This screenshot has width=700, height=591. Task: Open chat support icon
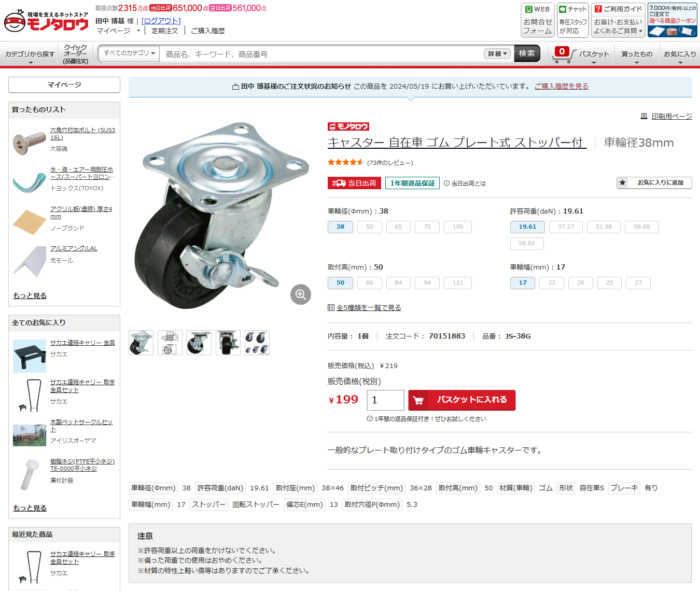[x=573, y=20]
